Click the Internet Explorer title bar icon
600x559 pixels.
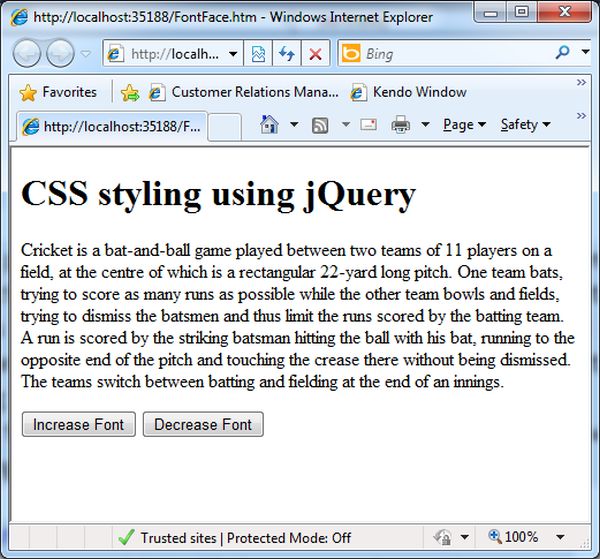click(x=19, y=17)
